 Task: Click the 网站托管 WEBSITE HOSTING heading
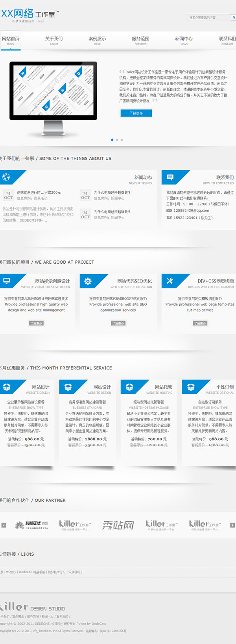159,389
